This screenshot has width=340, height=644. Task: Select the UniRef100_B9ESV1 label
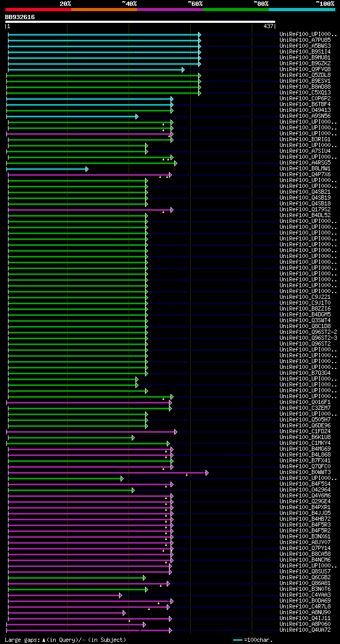305,81
